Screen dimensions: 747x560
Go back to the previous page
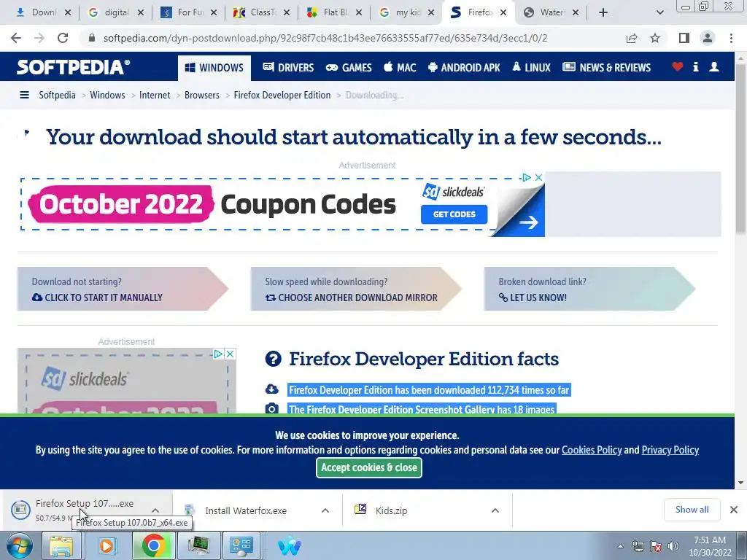(16, 38)
